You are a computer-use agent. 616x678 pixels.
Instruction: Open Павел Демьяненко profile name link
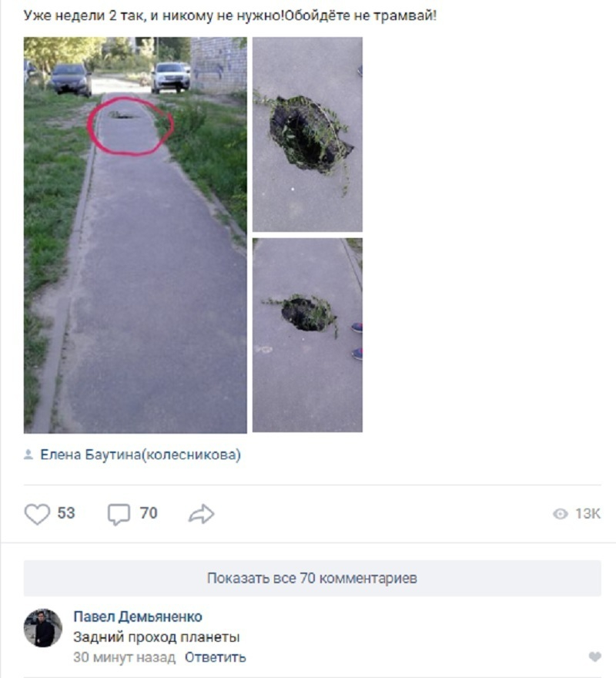[x=138, y=616]
